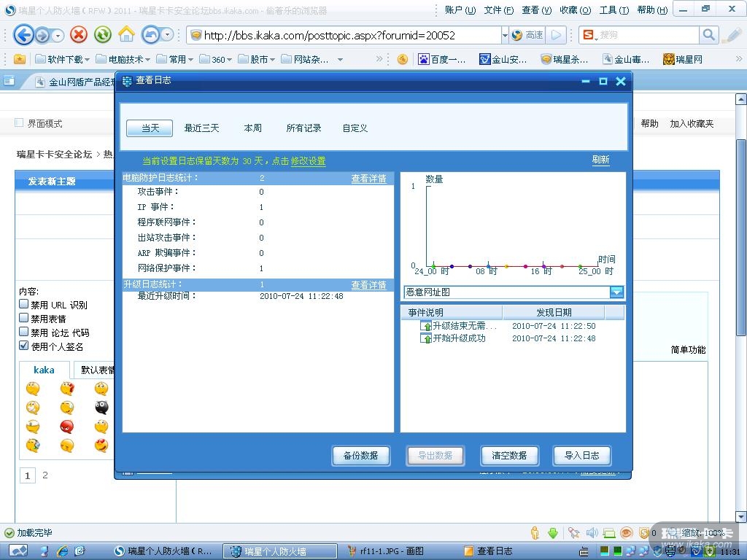Select the 当天 log tab
Viewport: 747px width, 560px height.
tap(150, 128)
